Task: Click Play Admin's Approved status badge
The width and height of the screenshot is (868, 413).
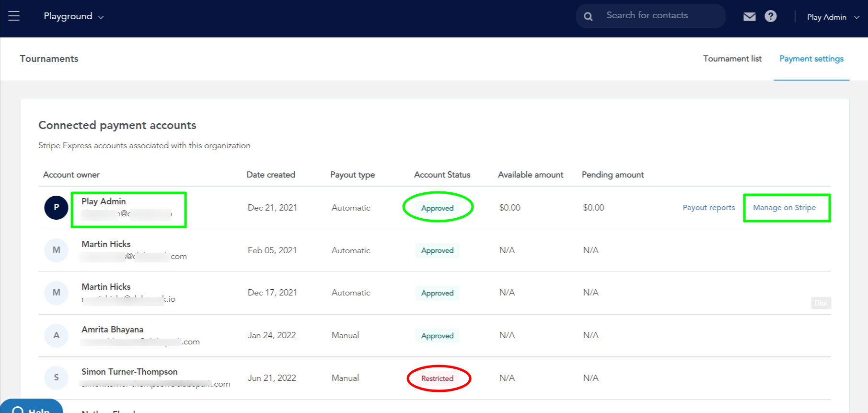Action: pos(437,208)
